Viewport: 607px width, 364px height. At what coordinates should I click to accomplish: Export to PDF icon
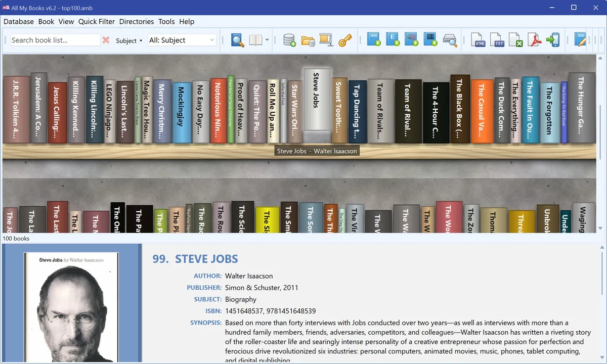tap(535, 40)
